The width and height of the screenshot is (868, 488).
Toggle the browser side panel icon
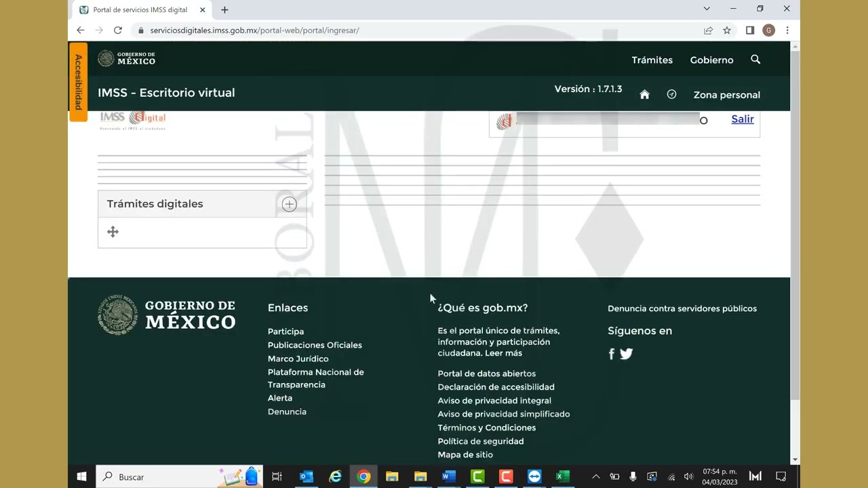point(750,30)
